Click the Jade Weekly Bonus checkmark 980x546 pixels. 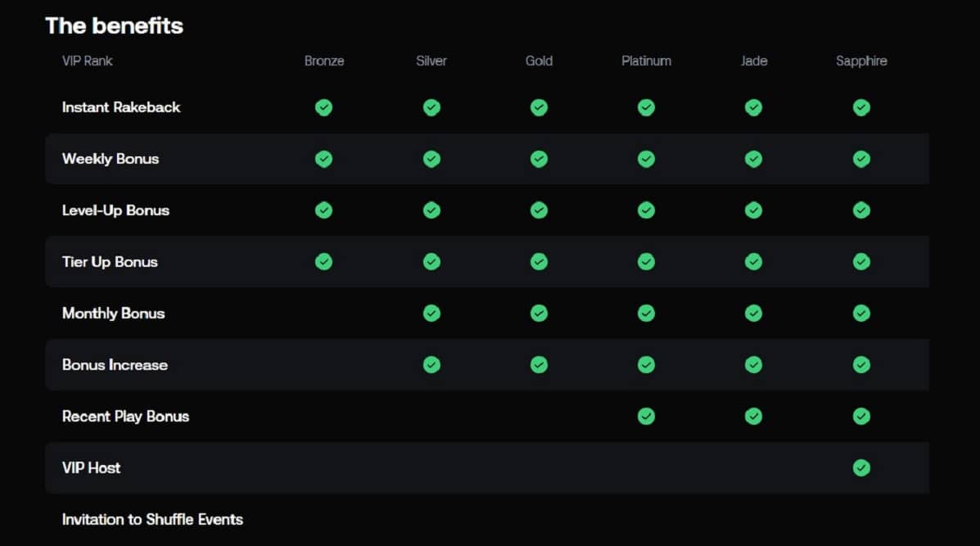click(x=753, y=159)
